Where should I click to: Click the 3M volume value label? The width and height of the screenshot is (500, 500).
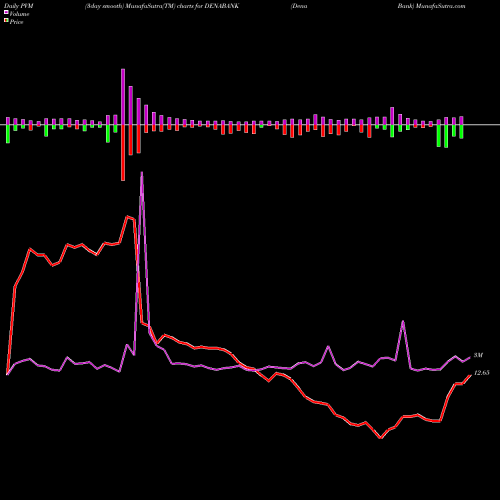click(x=478, y=356)
